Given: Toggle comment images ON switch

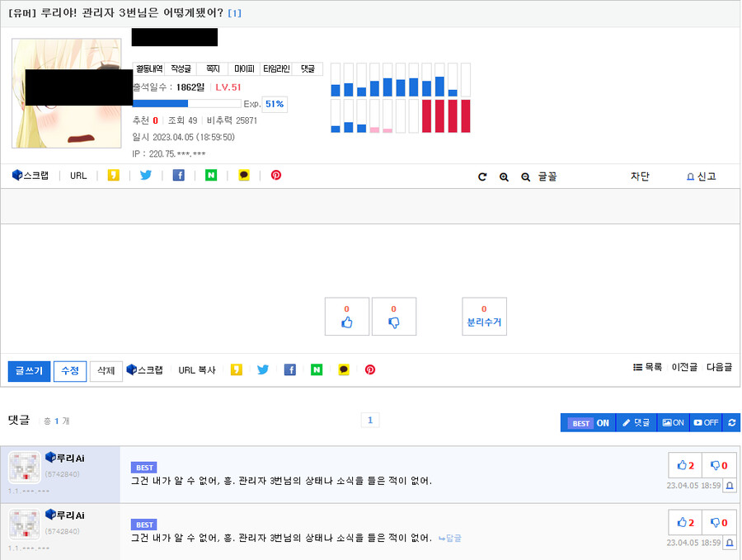Looking at the screenshot, I should click(673, 422).
